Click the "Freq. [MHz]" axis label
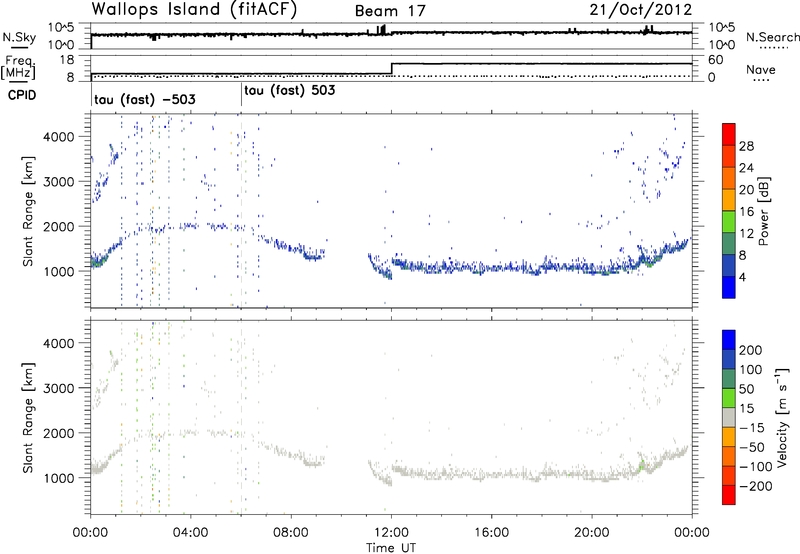Screen dimensions: 800x554 coord(18,68)
